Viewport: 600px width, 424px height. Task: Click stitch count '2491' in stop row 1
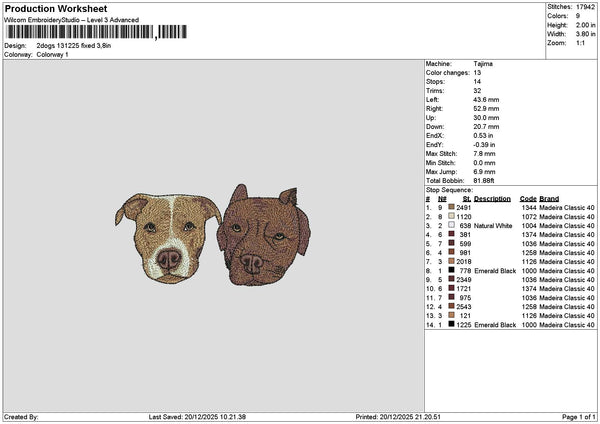tap(463, 208)
